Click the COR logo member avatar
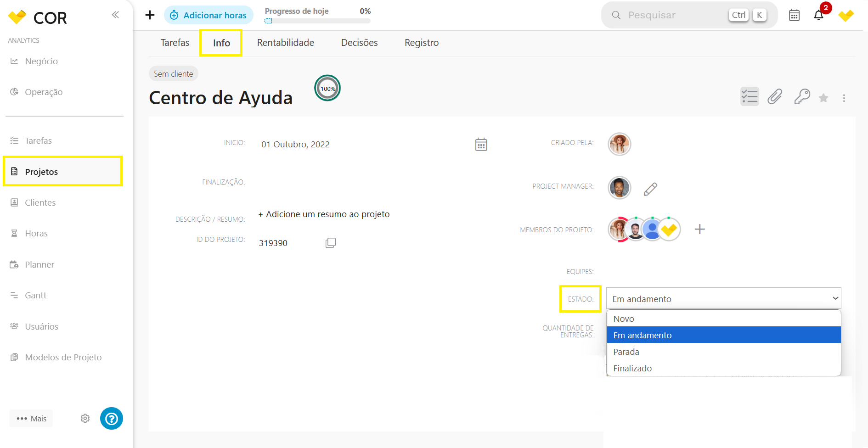The height and width of the screenshot is (448, 868). pos(669,229)
